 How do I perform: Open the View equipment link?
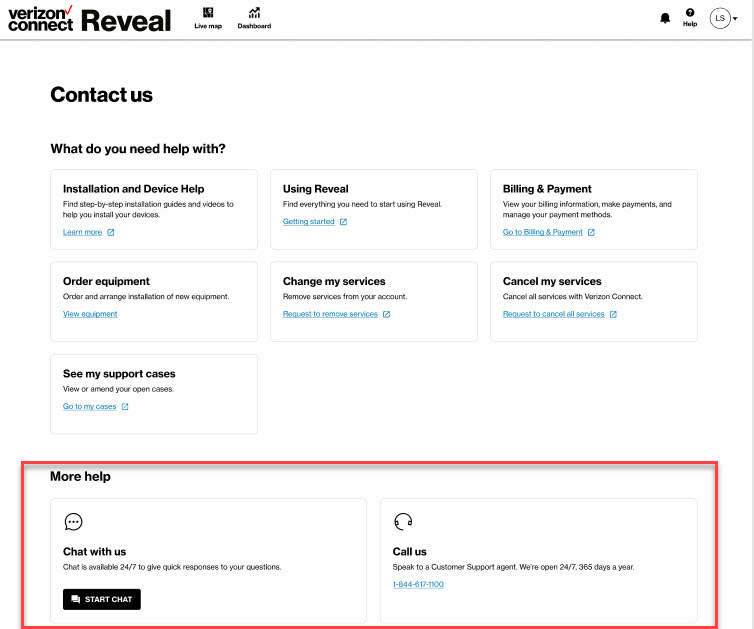point(90,314)
